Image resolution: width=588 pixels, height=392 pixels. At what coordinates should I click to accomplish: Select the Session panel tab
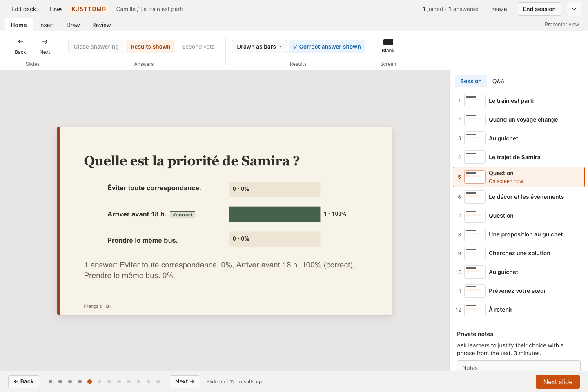(x=471, y=81)
